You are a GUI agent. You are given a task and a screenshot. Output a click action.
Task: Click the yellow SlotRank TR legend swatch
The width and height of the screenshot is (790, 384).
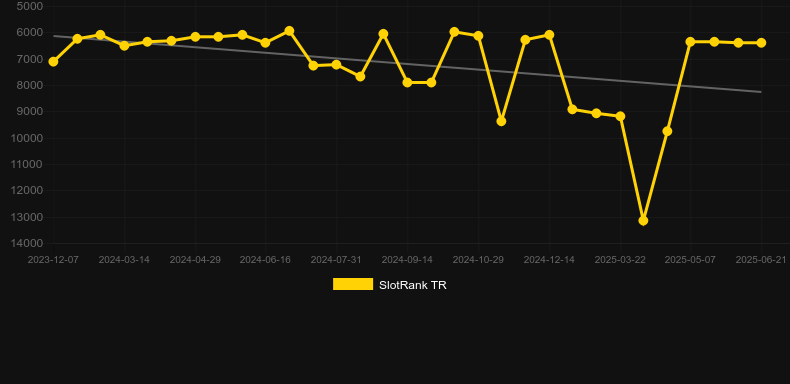(x=353, y=284)
